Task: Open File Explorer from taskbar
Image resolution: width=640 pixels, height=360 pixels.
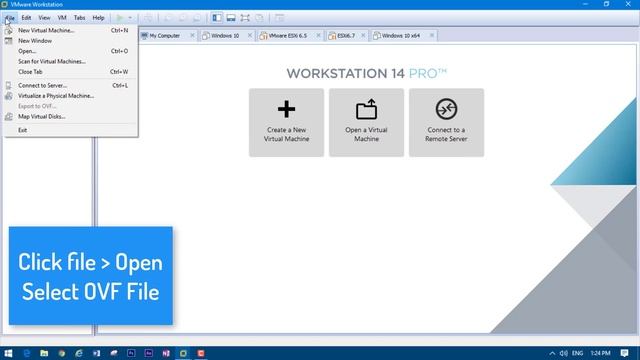Action: [x=44, y=353]
